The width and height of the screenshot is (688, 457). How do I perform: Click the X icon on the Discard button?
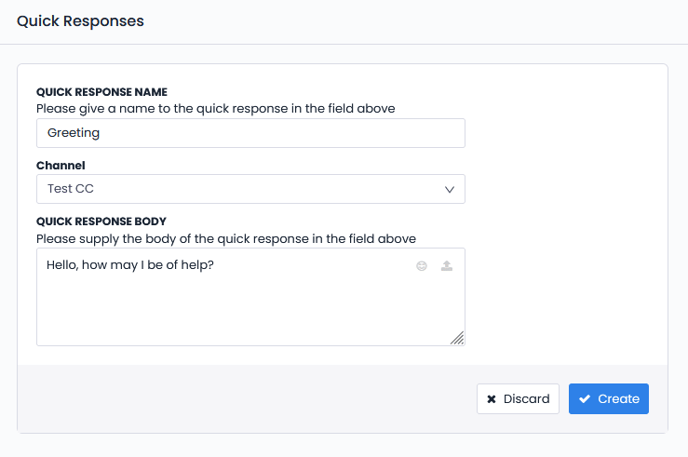tap(491, 399)
